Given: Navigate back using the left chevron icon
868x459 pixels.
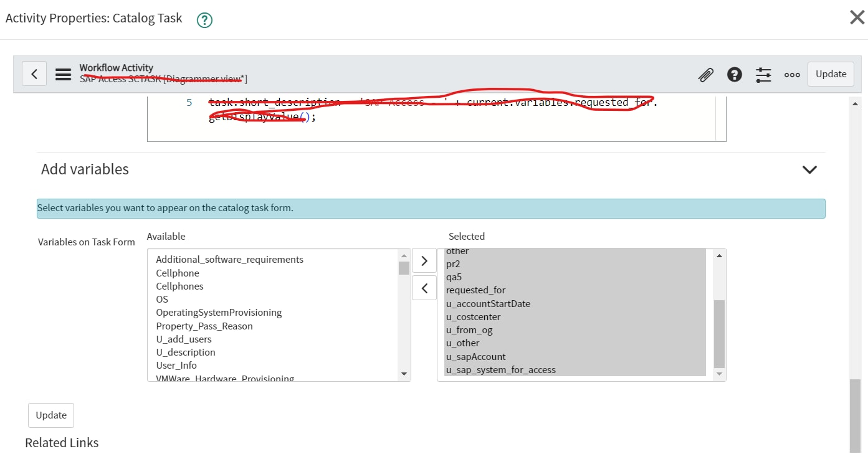Looking at the screenshot, I should (34, 73).
